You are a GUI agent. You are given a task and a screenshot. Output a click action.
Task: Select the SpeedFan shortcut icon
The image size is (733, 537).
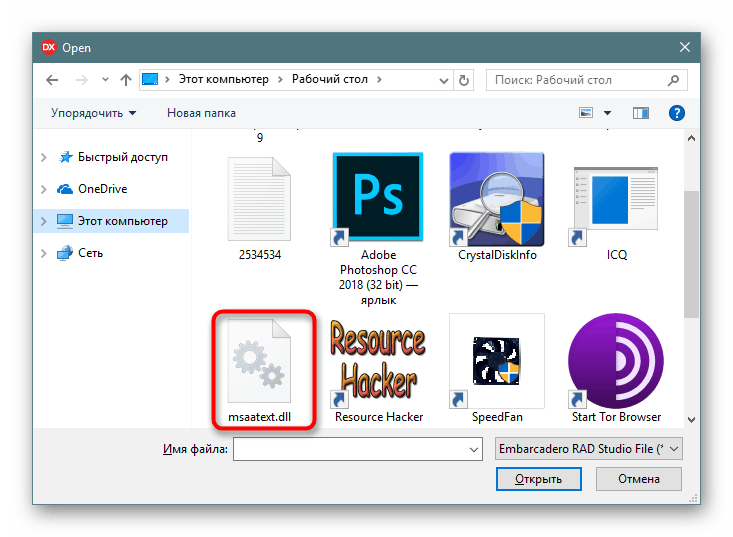click(496, 361)
